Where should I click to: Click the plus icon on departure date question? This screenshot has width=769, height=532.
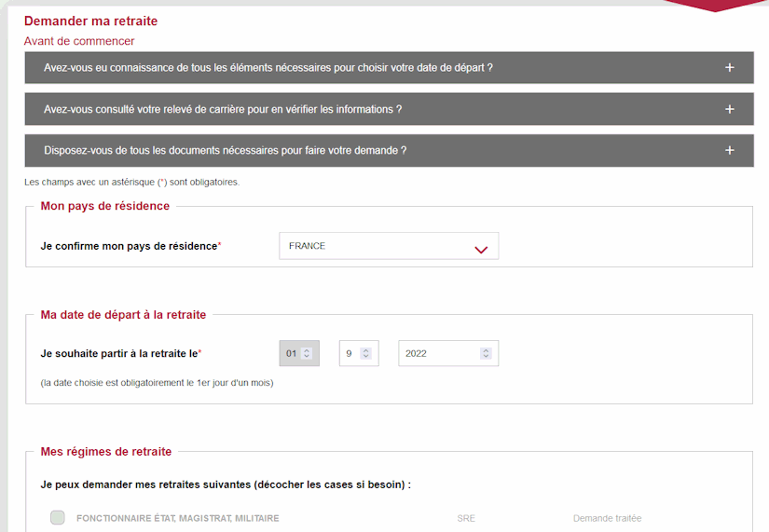(x=729, y=68)
